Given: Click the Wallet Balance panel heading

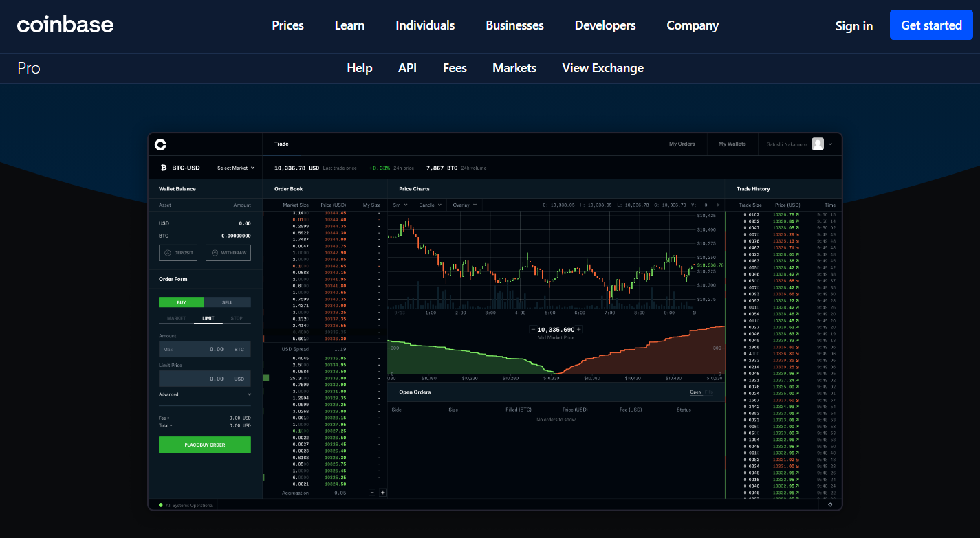Looking at the screenshot, I should 177,189.
